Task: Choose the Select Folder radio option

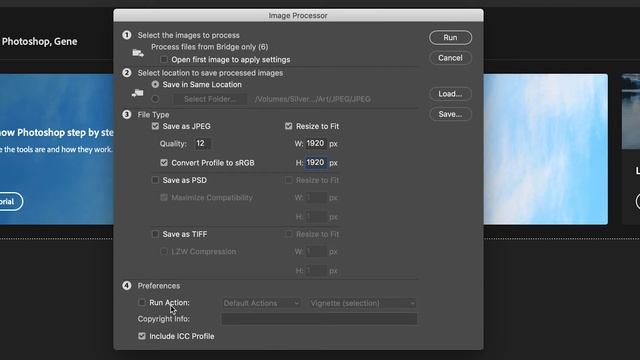Action: (x=155, y=99)
